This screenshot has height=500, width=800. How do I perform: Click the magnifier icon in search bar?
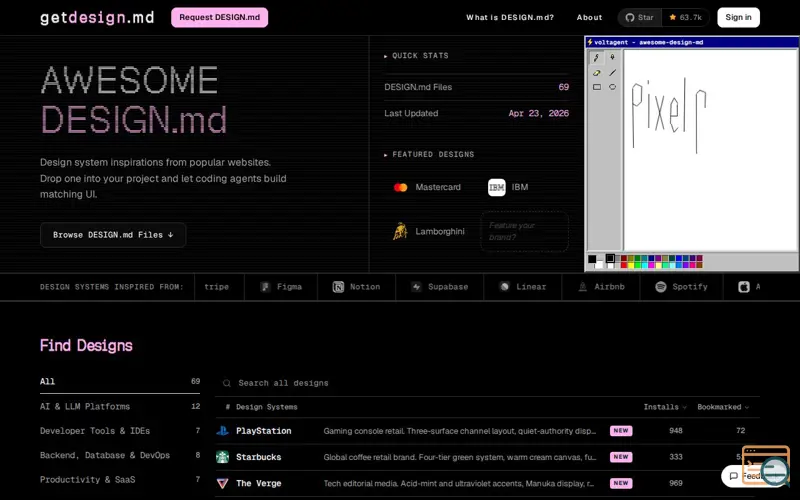tap(227, 383)
